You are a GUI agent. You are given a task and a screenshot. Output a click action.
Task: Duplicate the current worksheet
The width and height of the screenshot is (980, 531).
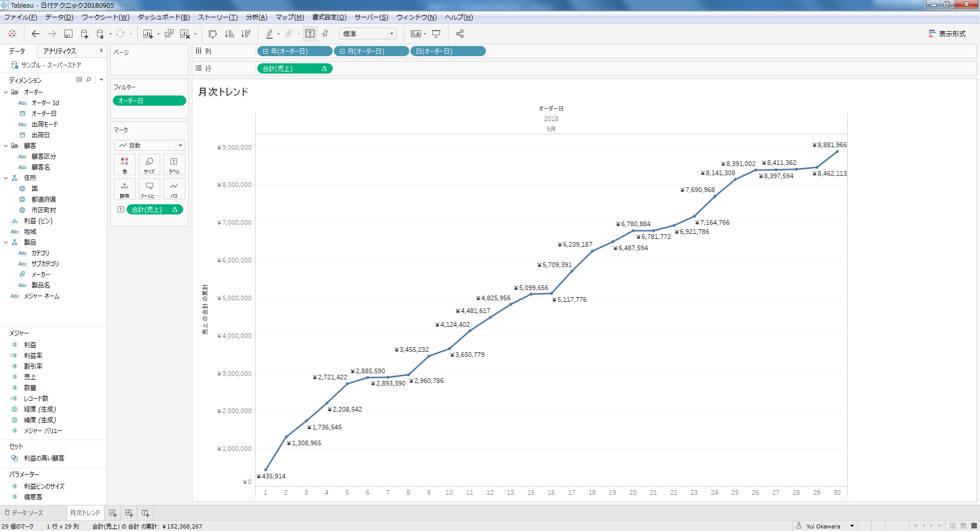click(169, 34)
